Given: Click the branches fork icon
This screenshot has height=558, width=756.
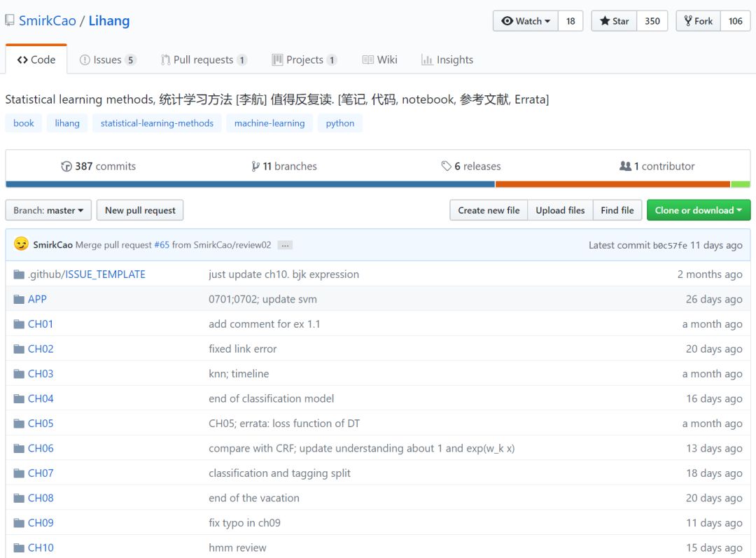Looking at the screenshot, I should (255, 167).
